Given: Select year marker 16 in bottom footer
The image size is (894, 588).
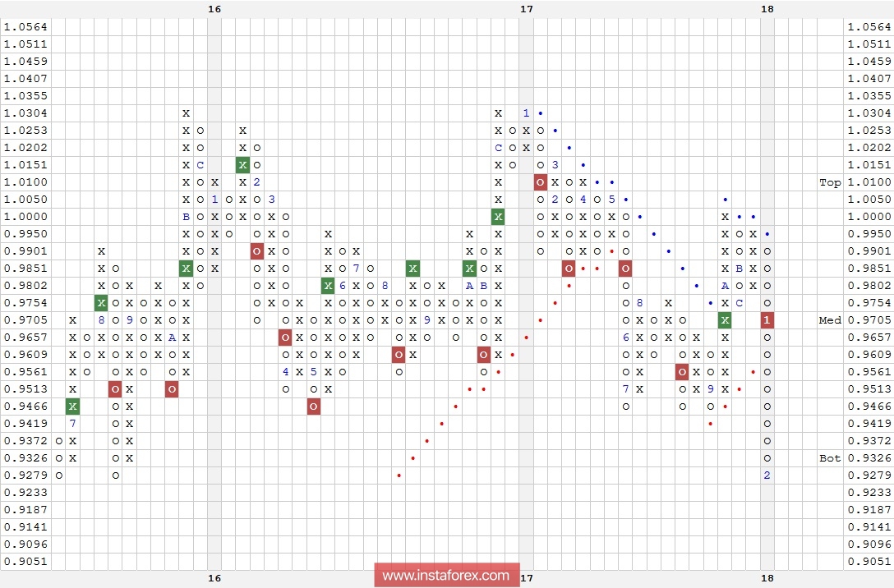Looking at the screenshot, I should [x=214, y=578].
